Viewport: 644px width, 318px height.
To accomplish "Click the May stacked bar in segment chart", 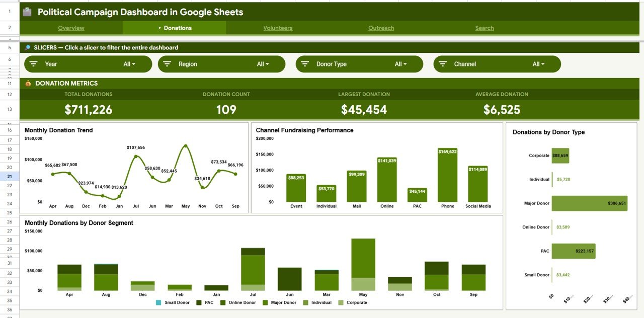I will tap(363, 265).
